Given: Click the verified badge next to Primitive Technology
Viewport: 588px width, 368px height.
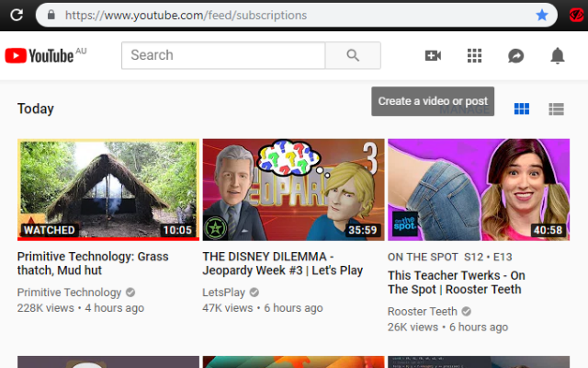Looking at the screenshot, I should (x=130, y=293).
